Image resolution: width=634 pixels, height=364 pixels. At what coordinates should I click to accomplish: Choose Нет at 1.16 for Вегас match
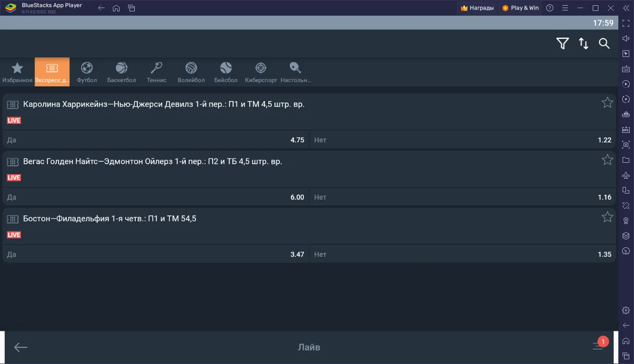(462, 197)
